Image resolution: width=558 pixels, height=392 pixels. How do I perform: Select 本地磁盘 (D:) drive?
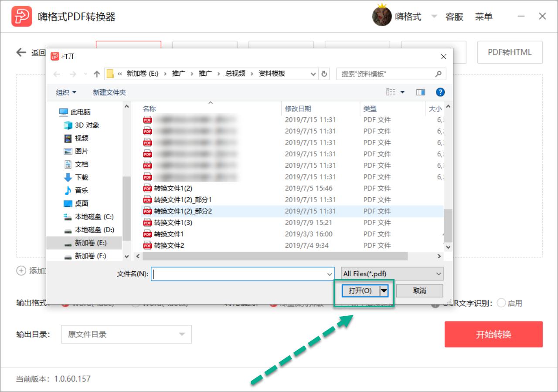[89, 230]
